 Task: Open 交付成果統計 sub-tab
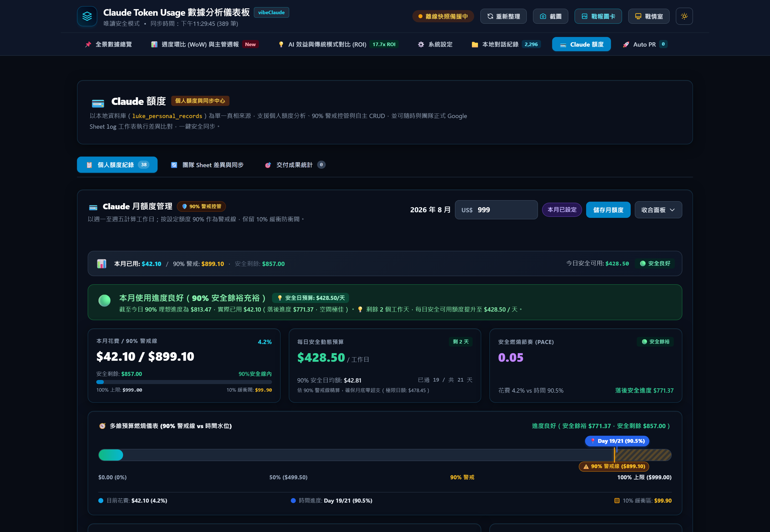click(x=295, y=165)
